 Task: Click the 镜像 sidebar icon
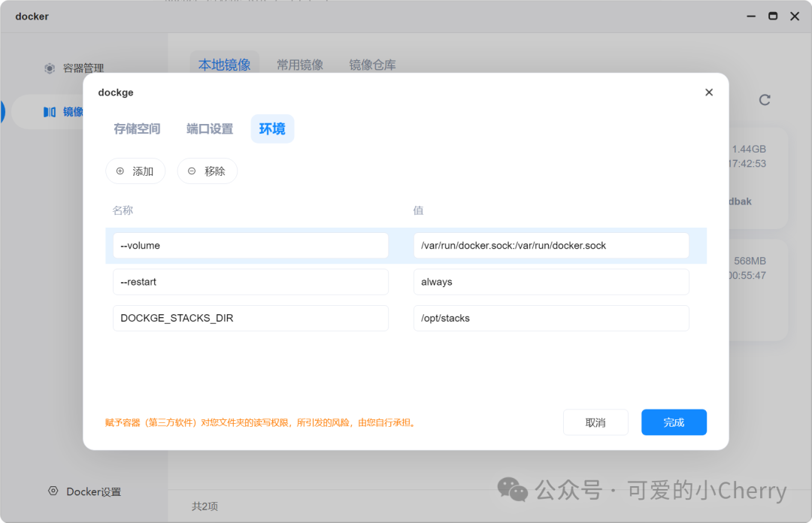(50, 112)
